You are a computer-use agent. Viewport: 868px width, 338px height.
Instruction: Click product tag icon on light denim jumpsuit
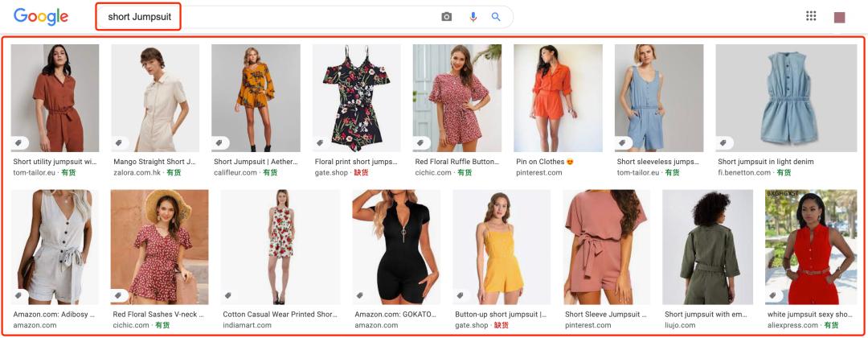click(723, 143)
